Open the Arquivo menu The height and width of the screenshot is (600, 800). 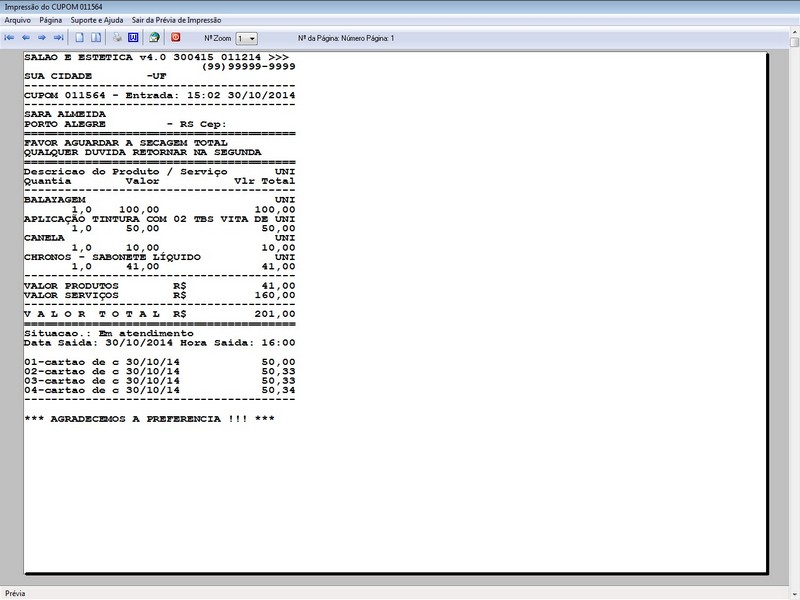(x=17, y=20)
